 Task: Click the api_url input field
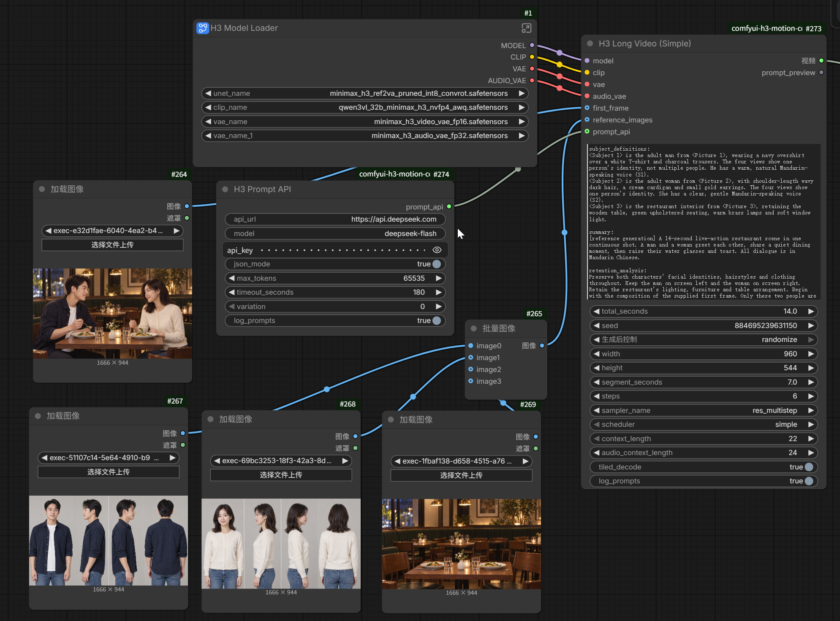[335, 219]
